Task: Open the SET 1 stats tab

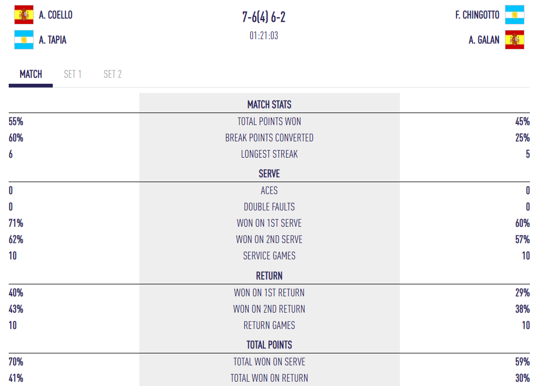Action: pos(72,74)
